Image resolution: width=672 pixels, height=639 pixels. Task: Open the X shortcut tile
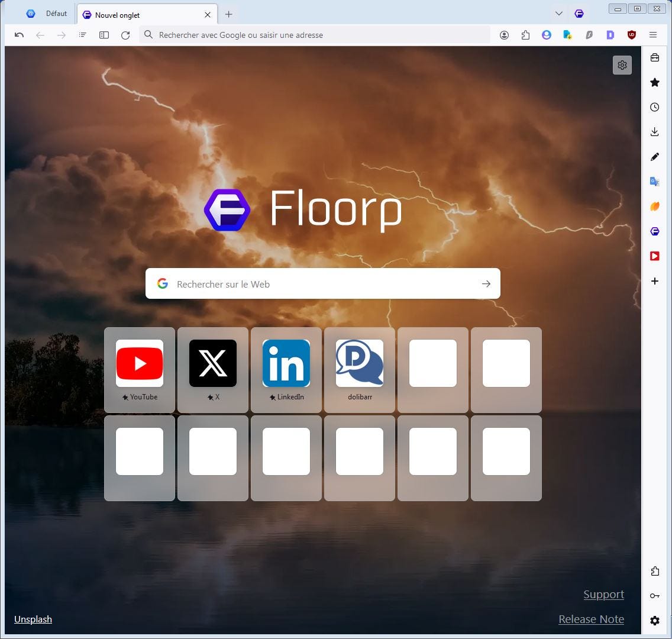click(x=213, y=370)
